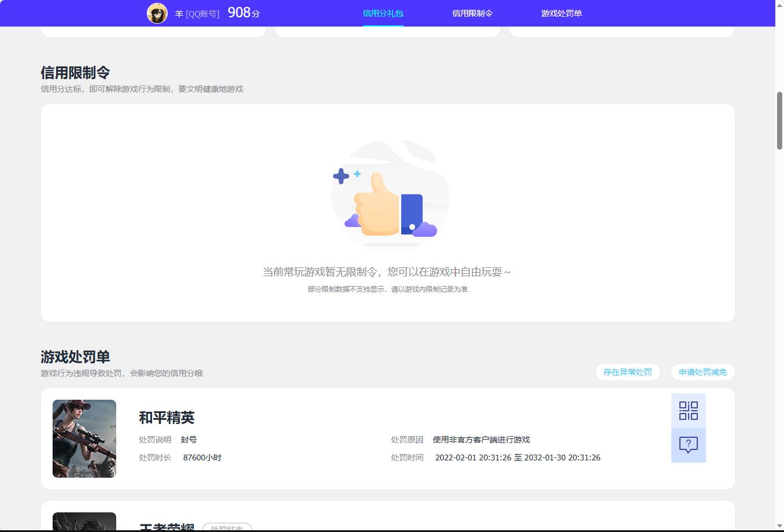This screenshot has width=784, height=532.
Task: Click the 申请处罚减免 button
Action: 702,372
